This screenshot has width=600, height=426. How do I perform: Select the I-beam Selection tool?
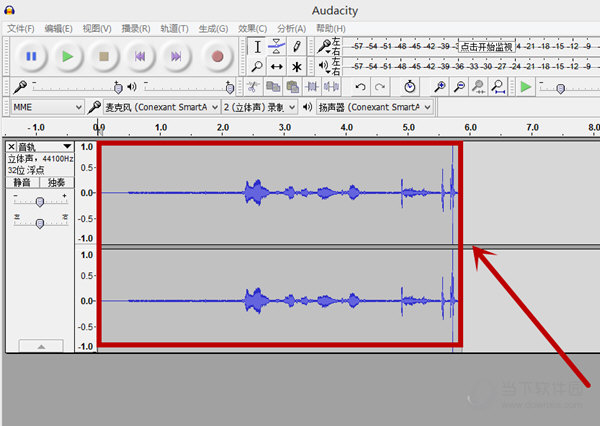257,47
